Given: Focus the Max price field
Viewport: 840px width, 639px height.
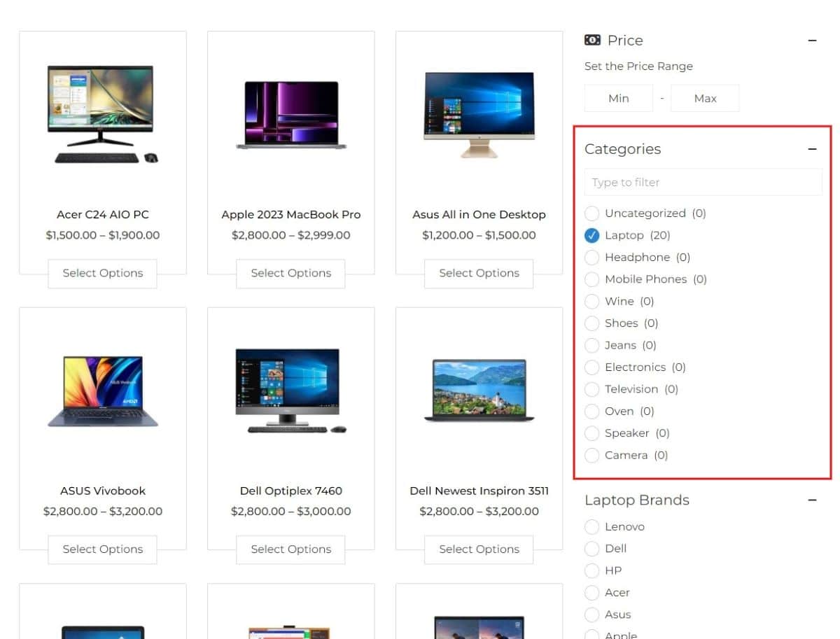Looking at the screenshot, I should (705, 99).
